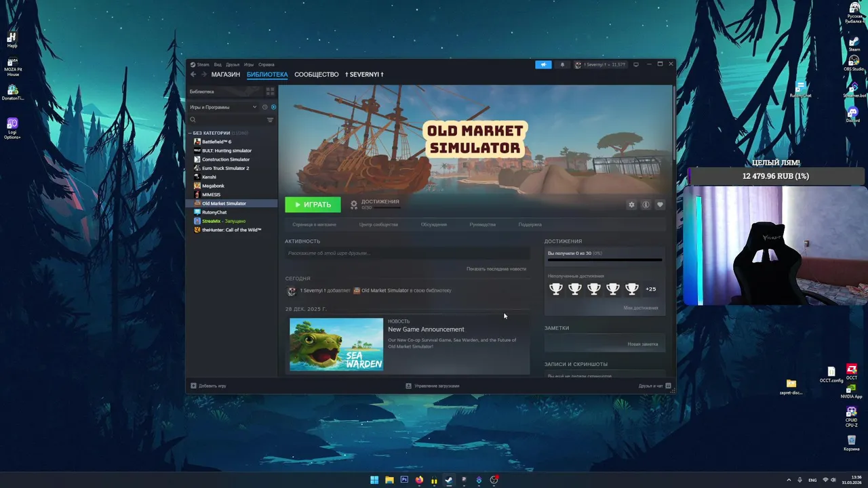Click the green ИГРАТЬ button
Viewport: 868px width, 488px height.
click(313, 205)
